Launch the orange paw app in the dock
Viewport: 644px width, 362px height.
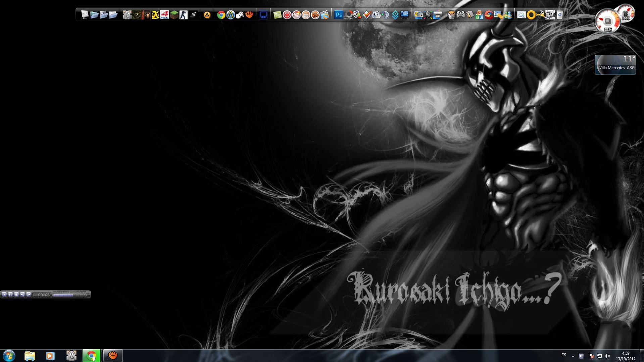249,15
